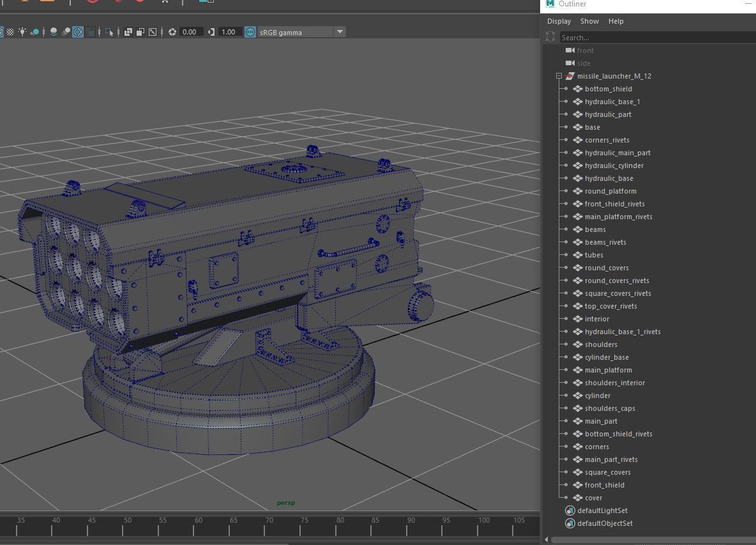Image resolution: width=756 pixels, height=545 pixels.
Task: Click the Maya logo in Outliner title
Action: pyautogui.click(x=550, y=4)
